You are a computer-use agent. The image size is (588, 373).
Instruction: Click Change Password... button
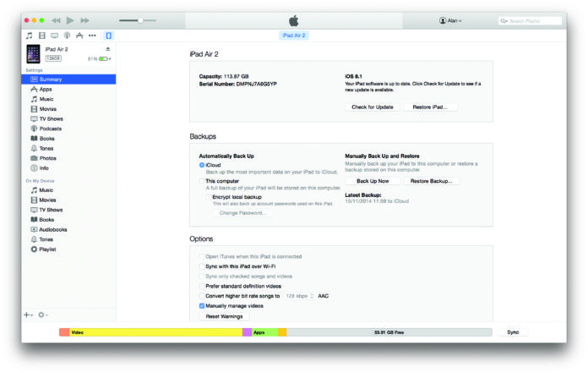(x=243, y=213)
